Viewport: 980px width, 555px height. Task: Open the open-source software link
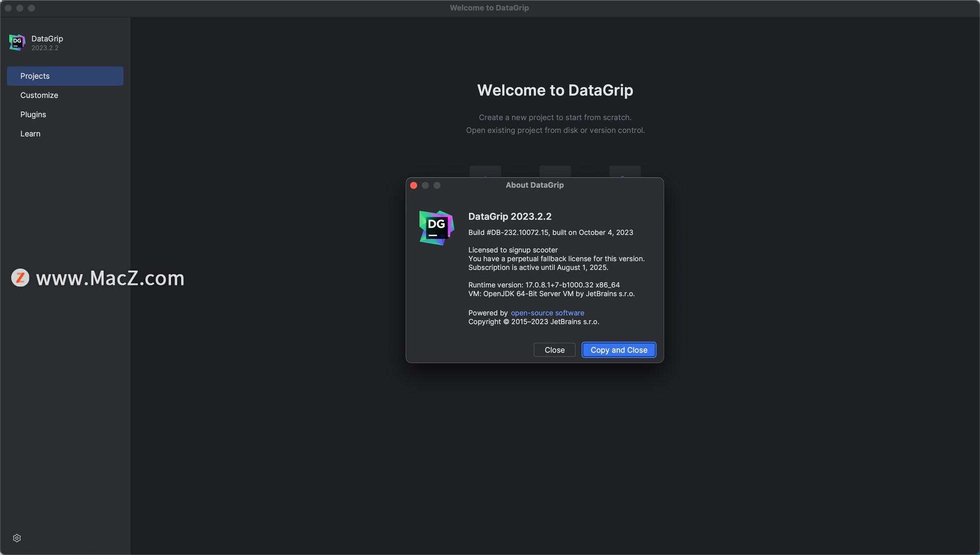pyautogui.click(x=547, y=312)
